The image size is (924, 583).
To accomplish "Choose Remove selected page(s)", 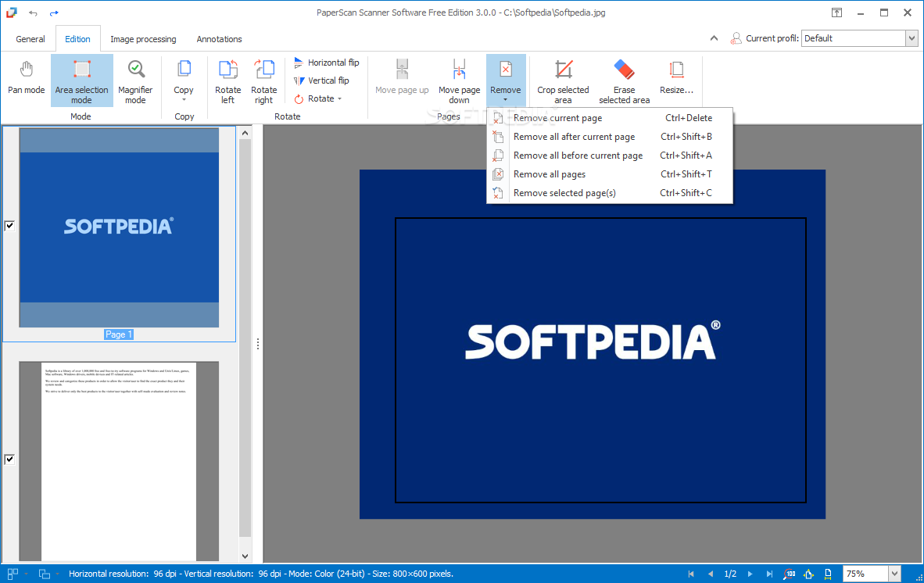I will pos(610,193).
